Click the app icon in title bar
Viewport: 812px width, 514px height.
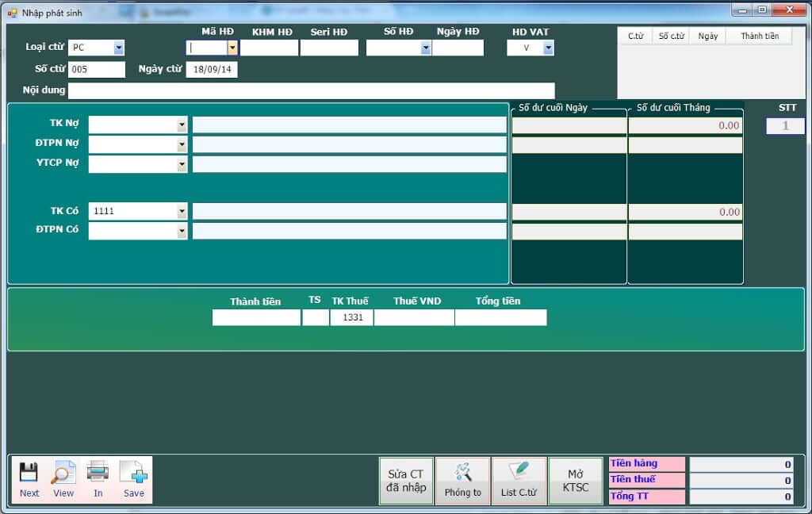(x=12, y=12)
